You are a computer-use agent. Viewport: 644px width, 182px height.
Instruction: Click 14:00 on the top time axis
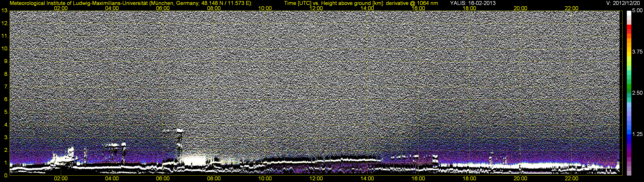point(367,8)
